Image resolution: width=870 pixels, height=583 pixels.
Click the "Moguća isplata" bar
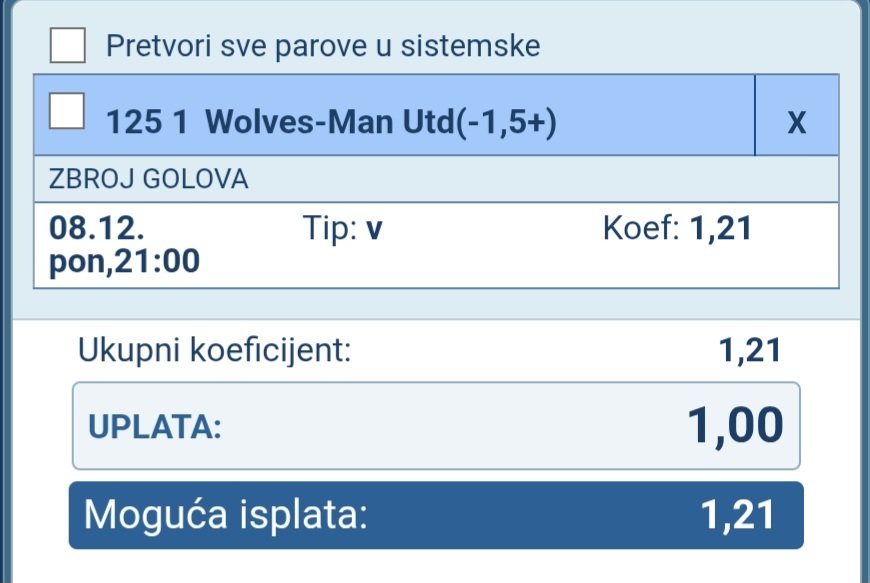(x=435, y=515)
